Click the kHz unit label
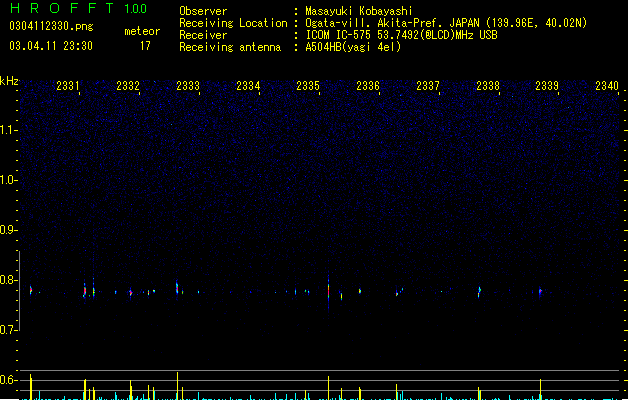Viewport: 629px width, 400px height. [x=9, y=81]
